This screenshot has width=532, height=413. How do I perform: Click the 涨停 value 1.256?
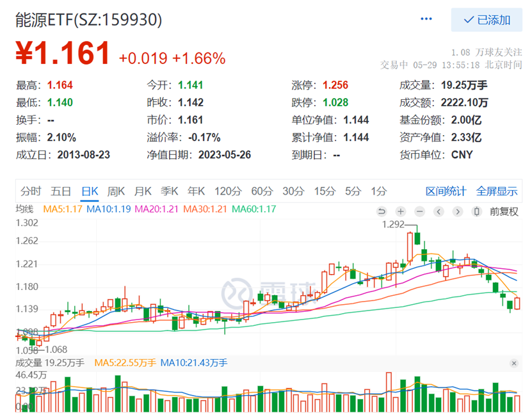335,85
